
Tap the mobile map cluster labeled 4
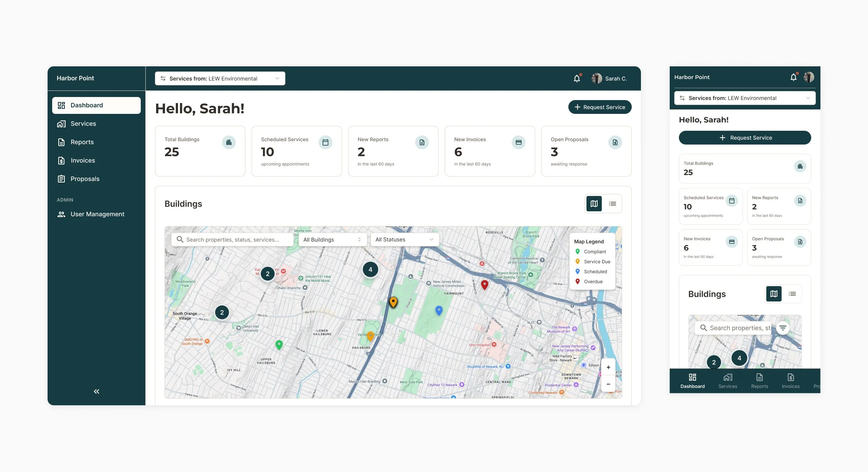click(x=740, y=358)
